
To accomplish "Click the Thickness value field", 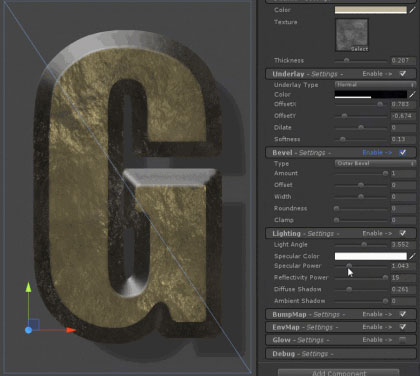I will 403,60.
